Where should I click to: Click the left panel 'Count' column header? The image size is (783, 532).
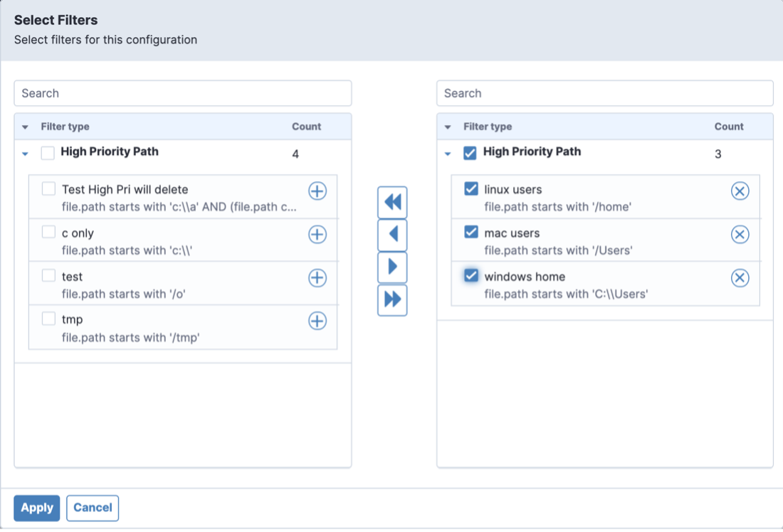point(306,127)
